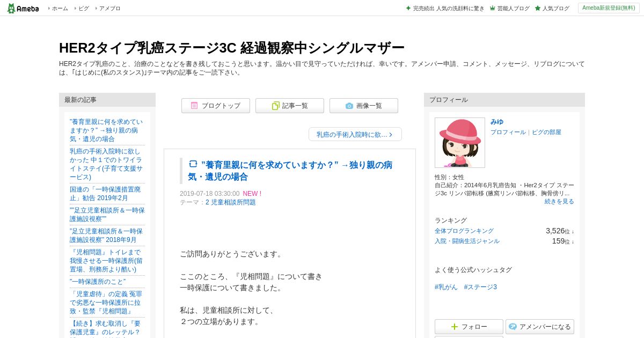
Task: Go to 画像一覧 tab
Action: pos(364,106)
